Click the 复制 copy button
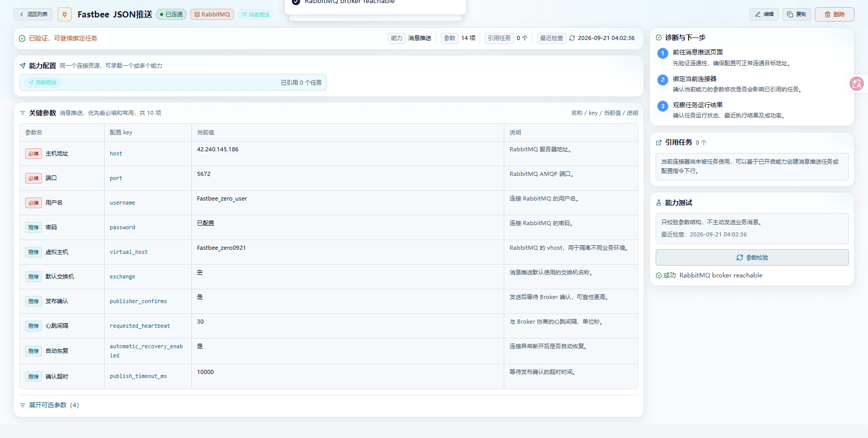Image resolution: width=868 pixels, height=438 pixels. [x=797, y=14]
